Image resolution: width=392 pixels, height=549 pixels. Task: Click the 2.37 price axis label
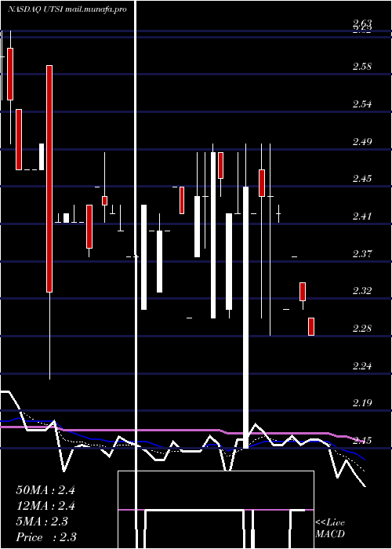coord(362,253)
